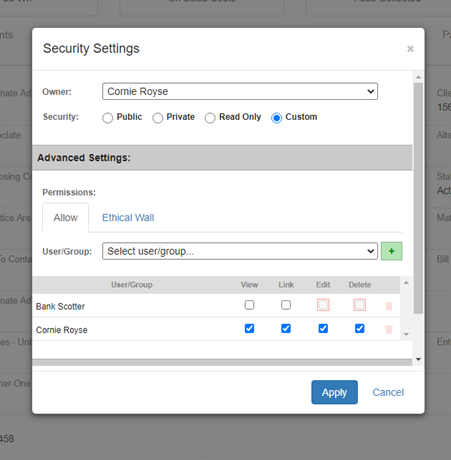Switch to the Ethical Wall tab
The width and height of the screenshot is (451, 460).
click(x=128, y=218)
